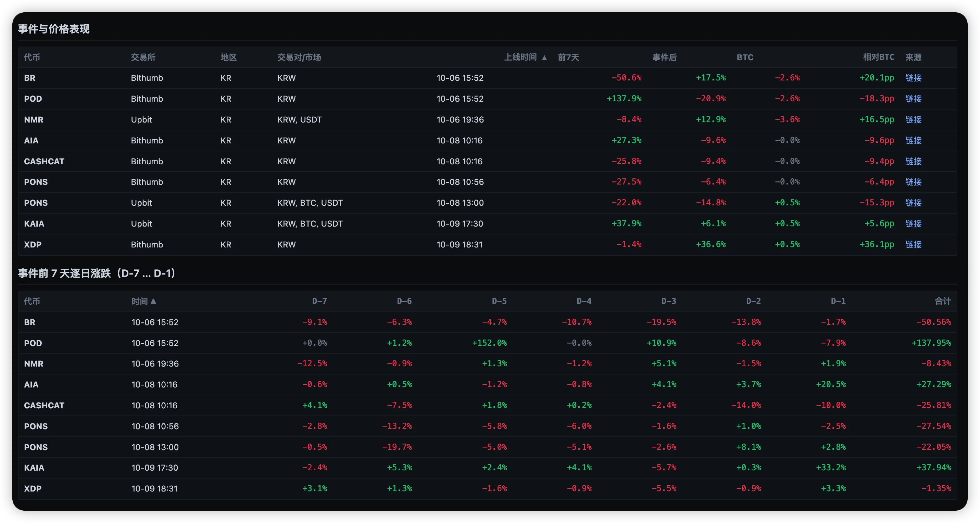Sort by the 时间 column in daily table
Viewport: 980px width, 523px height.
[x=144, y=301]
